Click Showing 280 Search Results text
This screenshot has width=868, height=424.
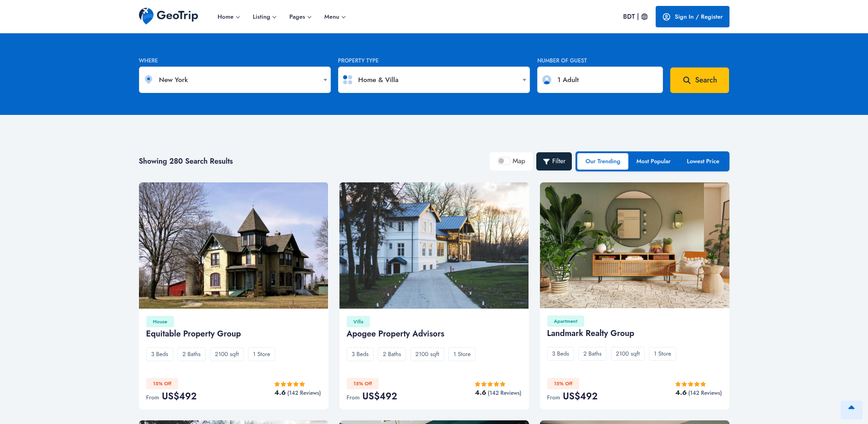click(x=186, y=161)
